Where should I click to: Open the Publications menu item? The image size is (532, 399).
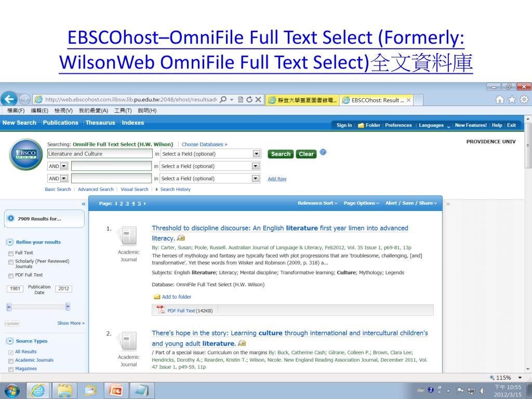tap(61, 123)
